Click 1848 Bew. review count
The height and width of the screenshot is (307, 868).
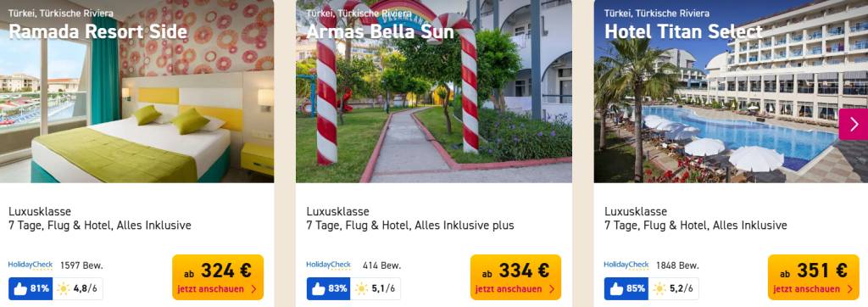coord(677,265)
